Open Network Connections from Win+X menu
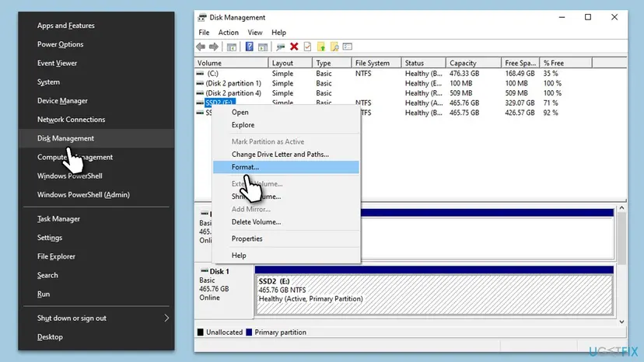 [96, 120]
